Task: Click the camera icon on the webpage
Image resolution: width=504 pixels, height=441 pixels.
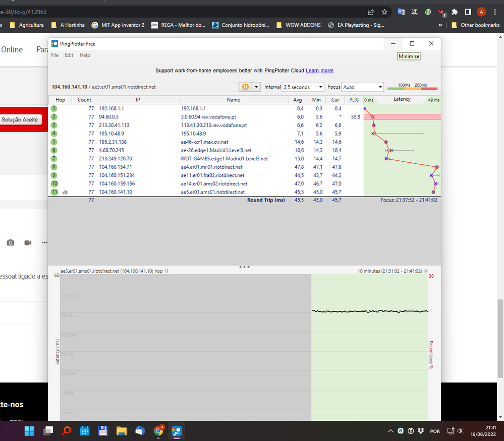Action: coord(11,243)
